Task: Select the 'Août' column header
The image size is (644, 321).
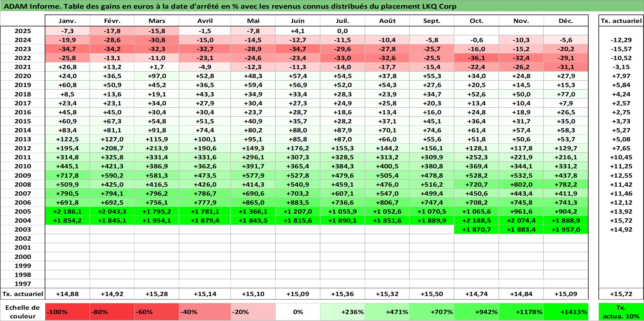Action: (387, 21)
